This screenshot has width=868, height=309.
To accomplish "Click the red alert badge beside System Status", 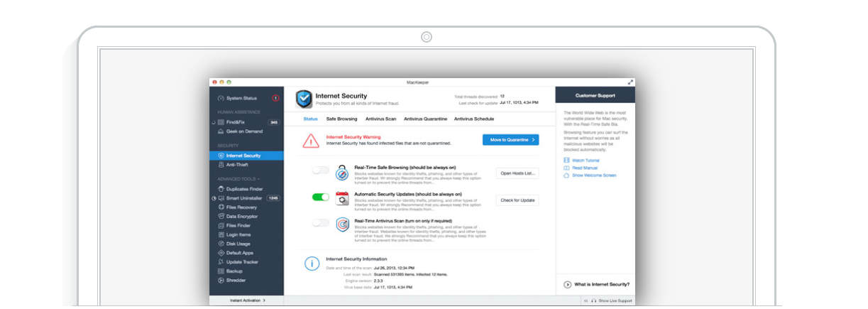I will (275, 98).
